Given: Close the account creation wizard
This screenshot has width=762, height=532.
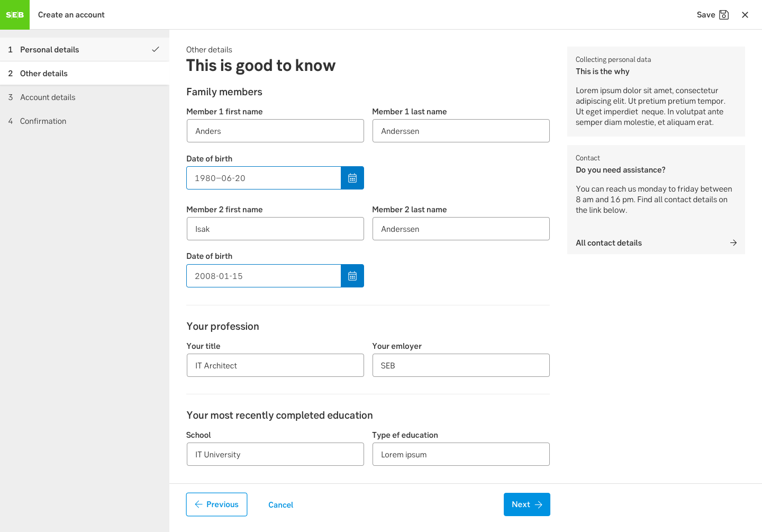Looking at the screenshot, I should coord(745,15).
